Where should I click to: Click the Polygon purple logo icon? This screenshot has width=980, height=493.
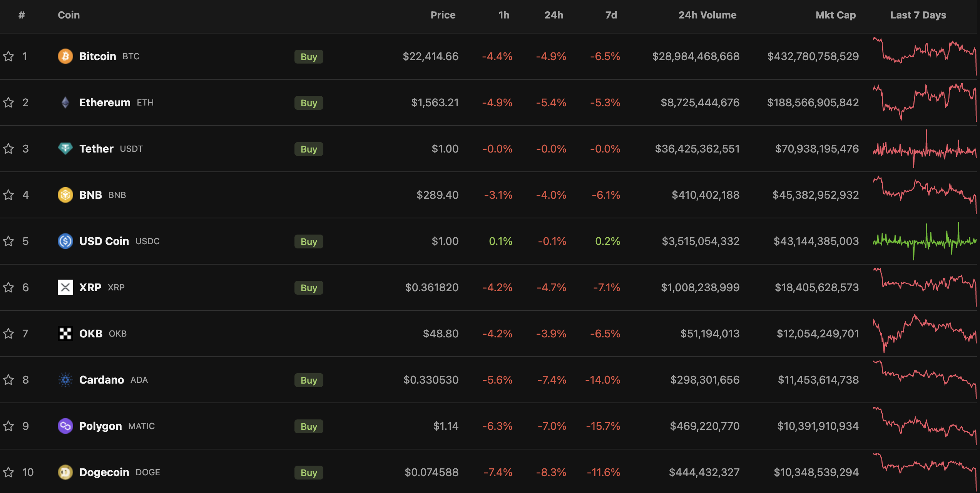pos(65,426)
